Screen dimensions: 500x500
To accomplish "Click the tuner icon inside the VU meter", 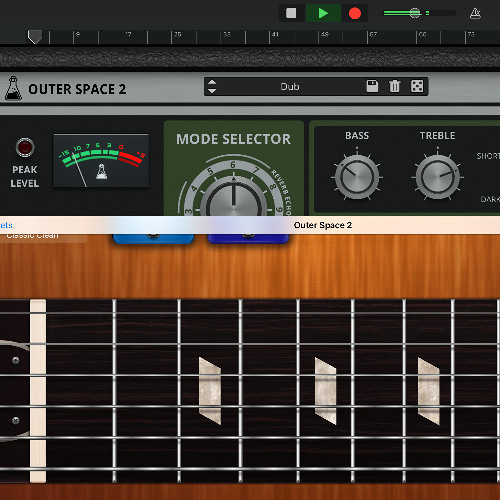I will pyautogui.click(x=102, y=172).
